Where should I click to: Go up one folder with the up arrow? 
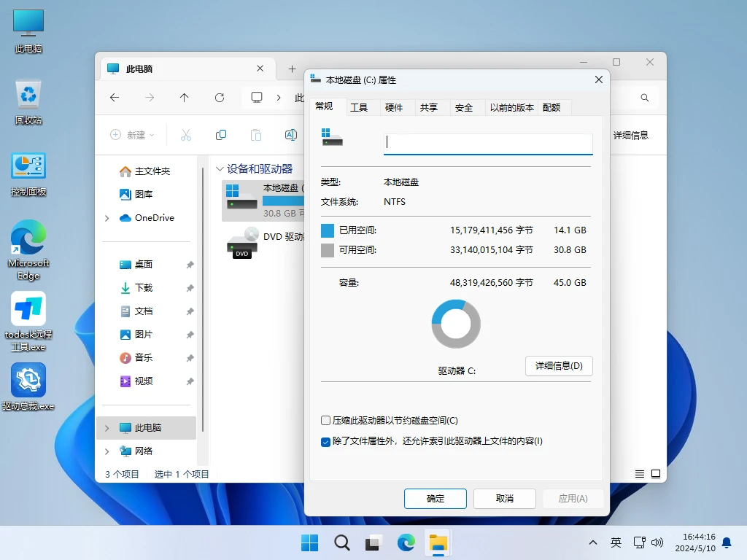coord(185,98)
